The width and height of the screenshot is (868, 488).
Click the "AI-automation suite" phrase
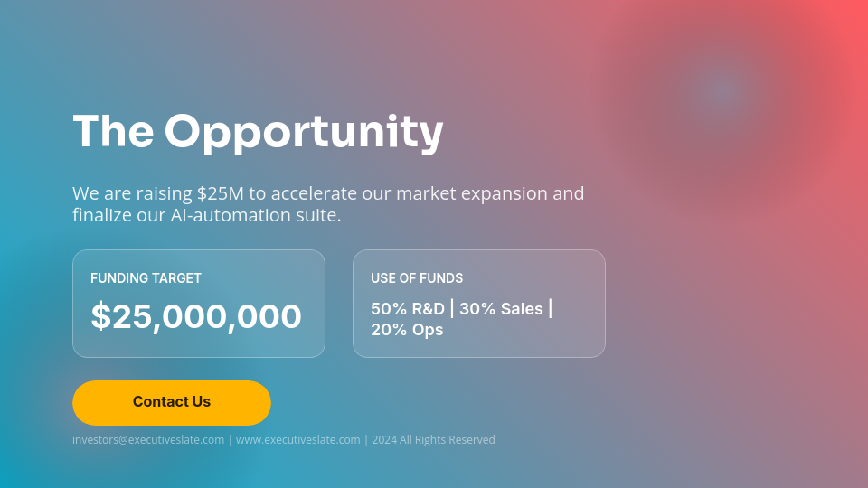pos(255,215)
